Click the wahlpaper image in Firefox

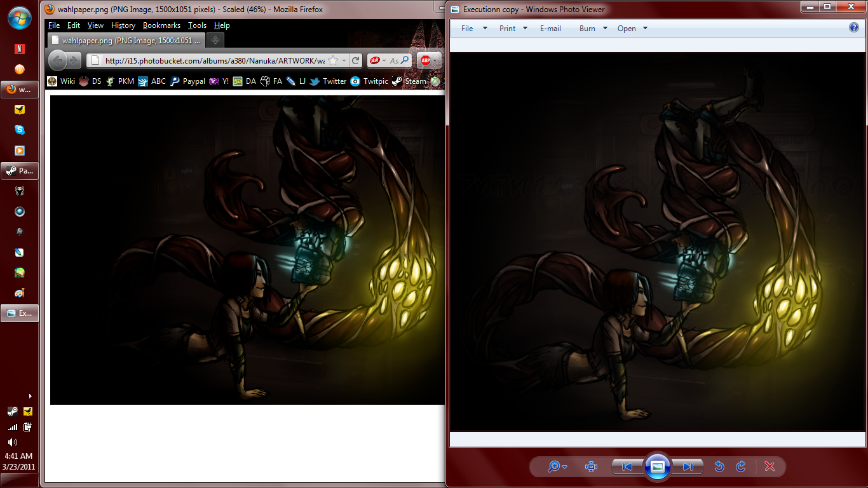click(x=247, y=250)
